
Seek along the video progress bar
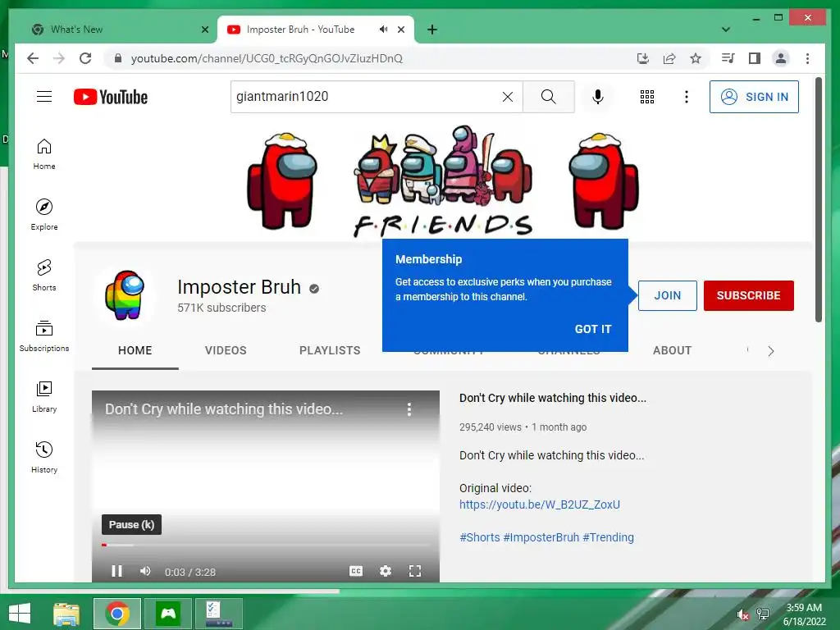pyautogui.click(x=265, y=545)
